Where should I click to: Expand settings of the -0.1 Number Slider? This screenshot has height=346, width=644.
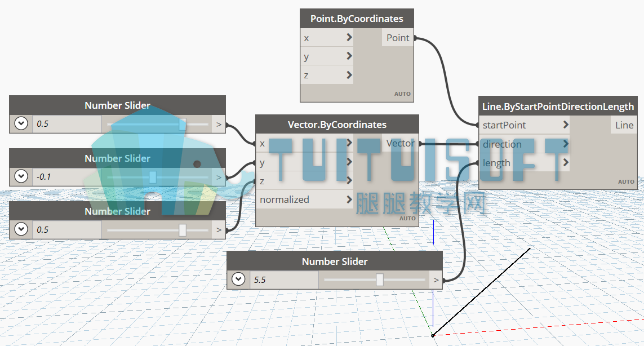[x=21, y=176]
